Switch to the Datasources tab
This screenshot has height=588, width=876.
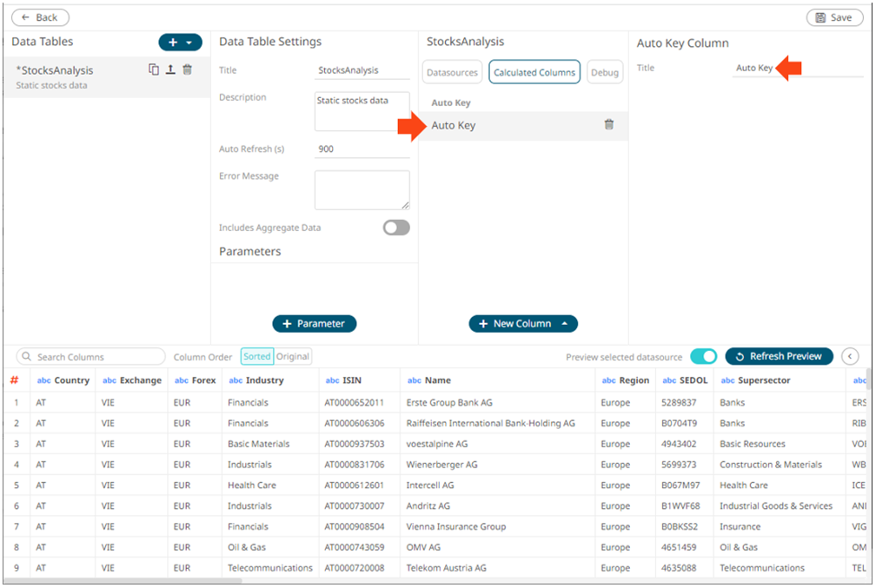[452, 72]
